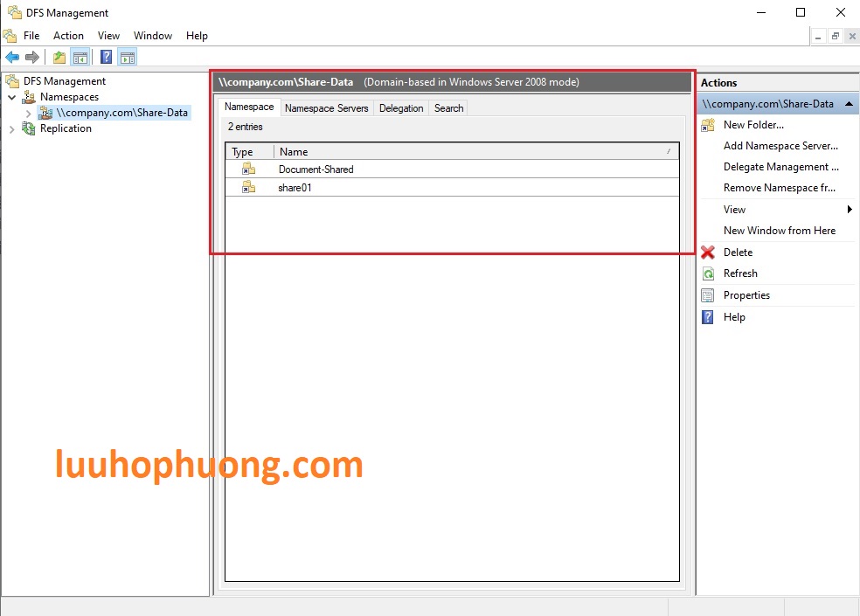Click the Refresh icon in Actions pane
The width and height of the screenshot is (860, 616).
tap(707, 273)
